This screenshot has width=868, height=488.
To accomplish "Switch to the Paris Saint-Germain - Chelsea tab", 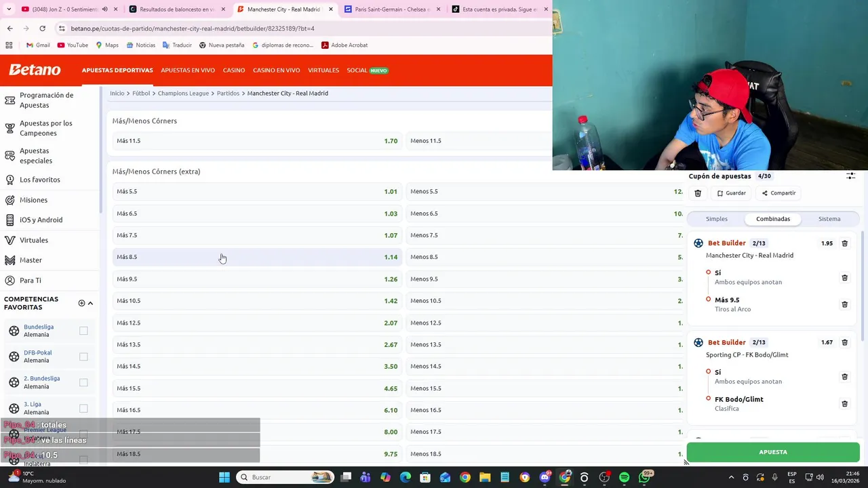I will tap(392, 9).
